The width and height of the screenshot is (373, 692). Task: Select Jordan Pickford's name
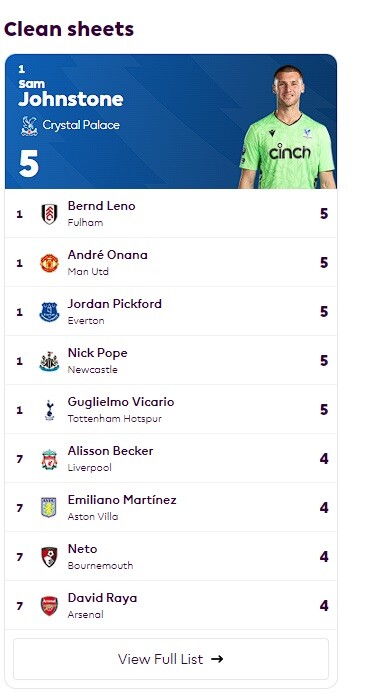(x=115, y=304)
